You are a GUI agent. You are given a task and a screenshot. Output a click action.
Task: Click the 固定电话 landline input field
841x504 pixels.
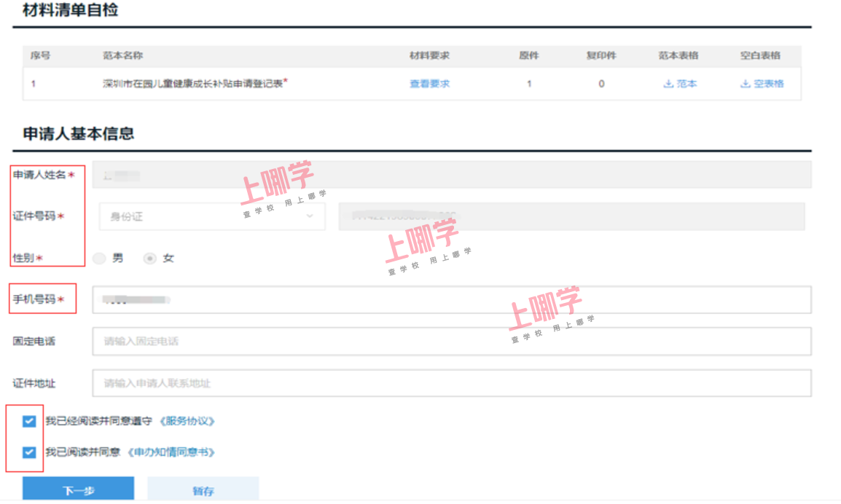coord(451,341)
